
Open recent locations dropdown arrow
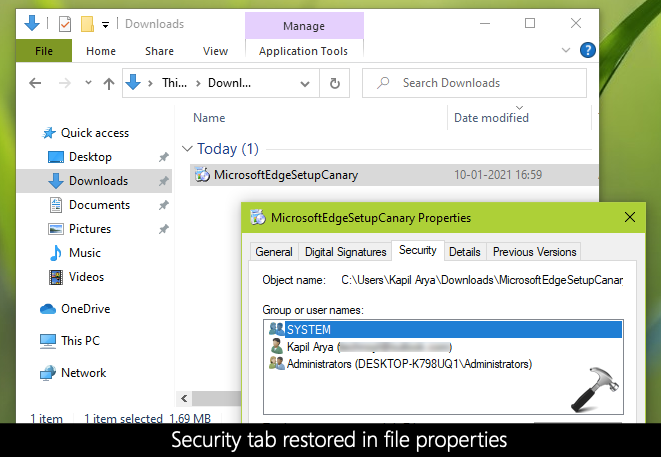tap(88, 83)
